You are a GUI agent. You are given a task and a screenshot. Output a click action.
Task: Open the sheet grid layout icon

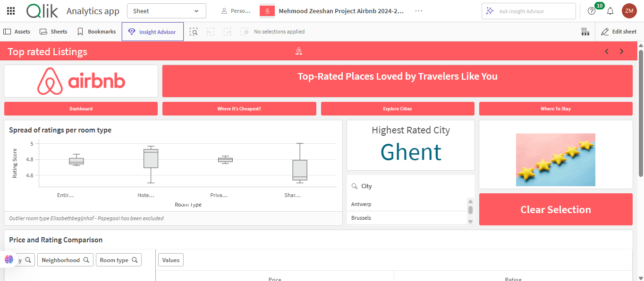click(585, 32)
